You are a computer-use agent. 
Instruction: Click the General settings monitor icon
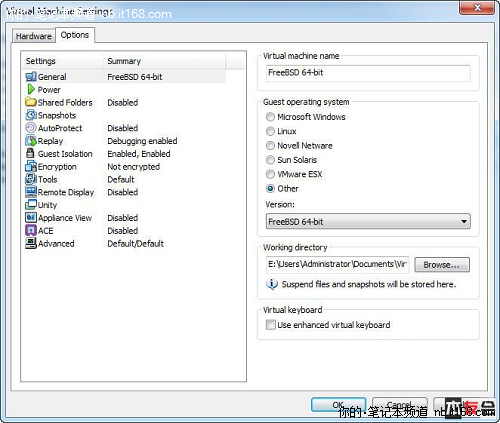pyautogui.click(x=31, y=77)
